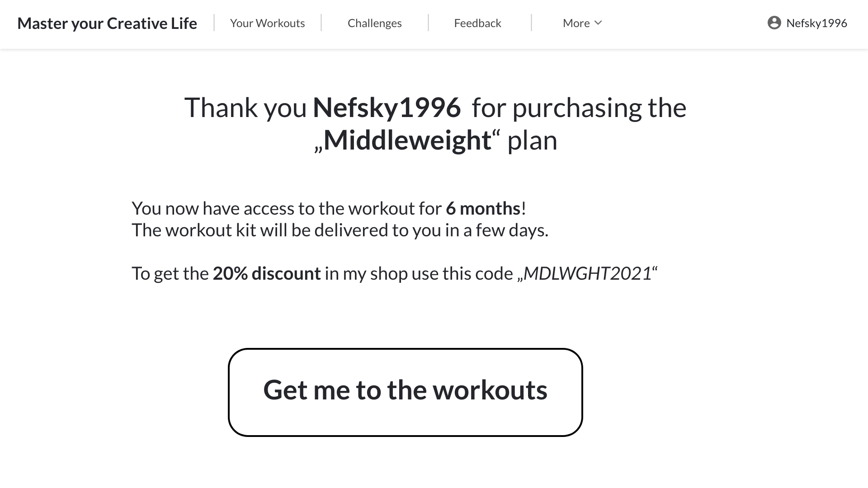Expand the More chevron arrow

pyautogui.click(x=598, y=23)
